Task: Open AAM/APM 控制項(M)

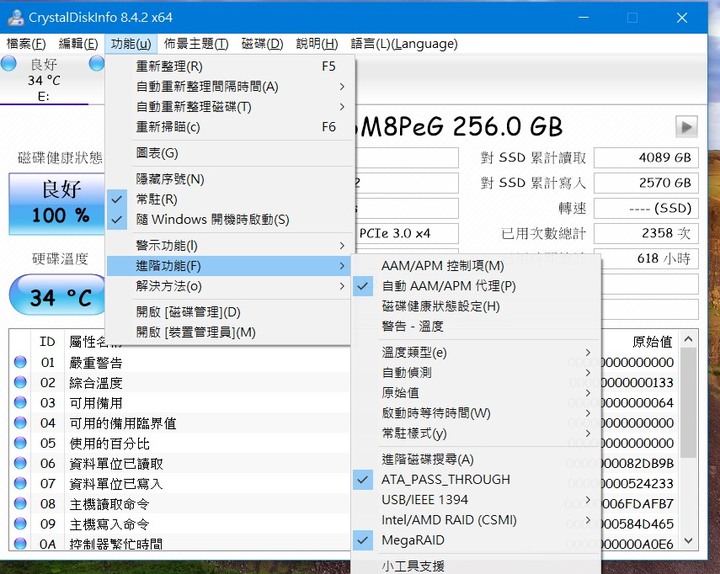Action: (x=476, y=266)
